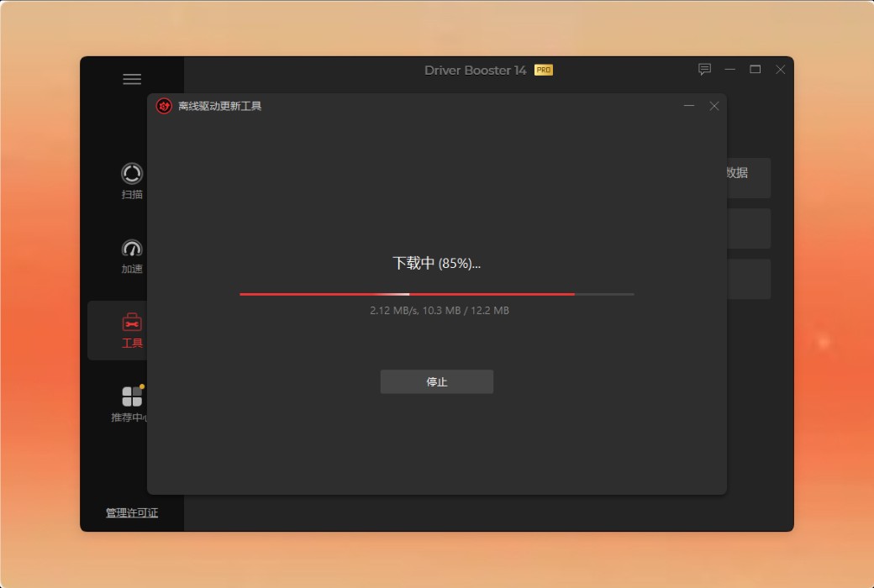Click the download progress bar
874x588 pixels.
(x=436, y=294)
